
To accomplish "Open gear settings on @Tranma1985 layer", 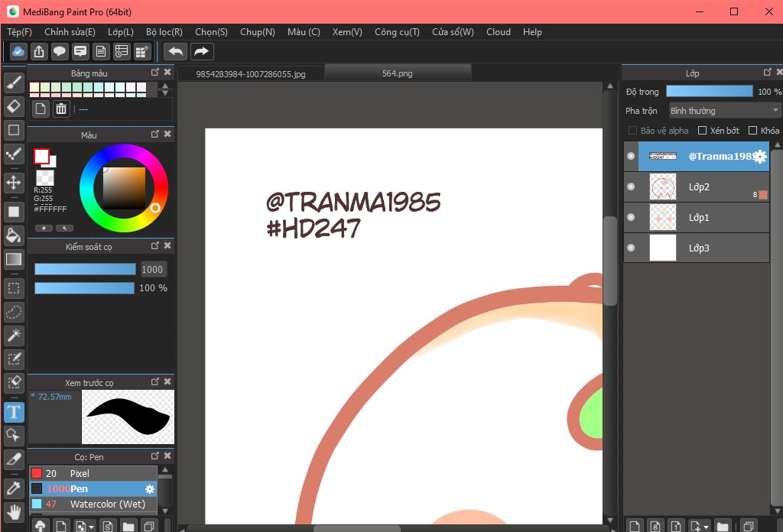I will [760, 157].
